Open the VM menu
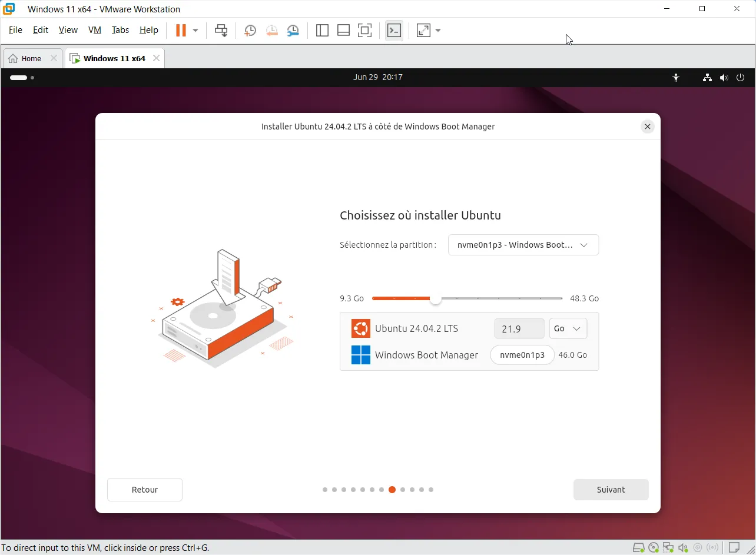Viewport: 756px width, 555px height. coord(95,30)
